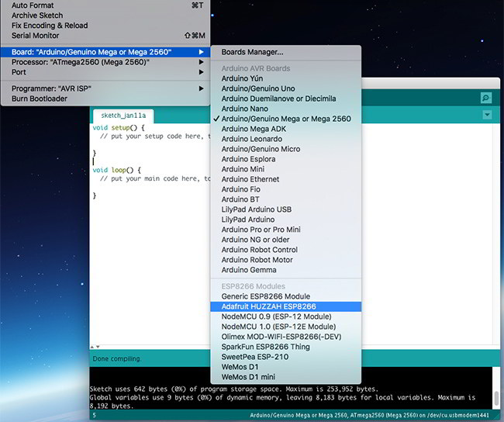
Task: Open the tab options dropdown arrow
Action: pos(487,115)
